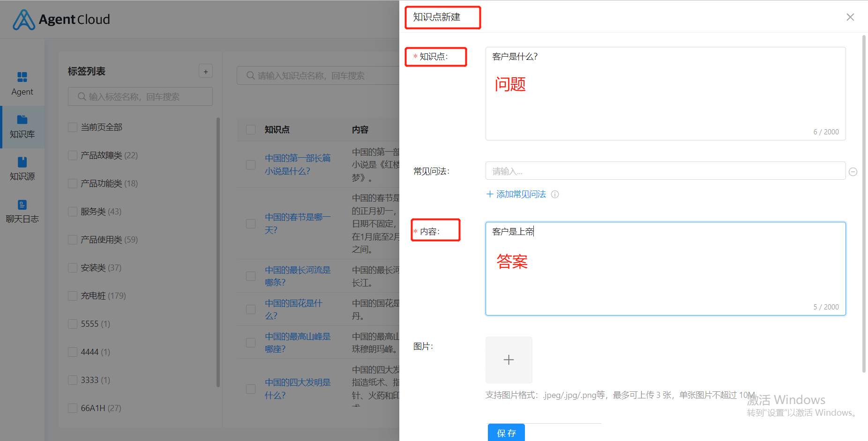The height and width of the screenshot is (441, 868).
Task: Add a new tag with plus button
Action: point(206,71)
